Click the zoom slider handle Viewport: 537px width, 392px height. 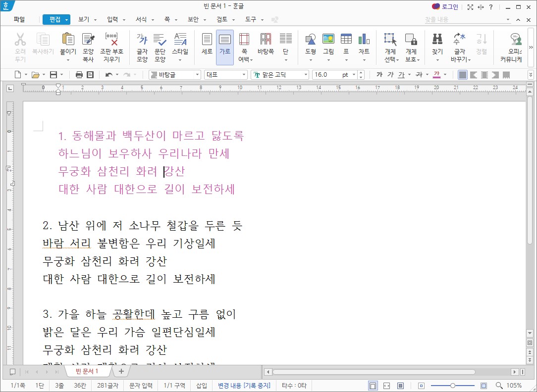click(x=453, y=386)
